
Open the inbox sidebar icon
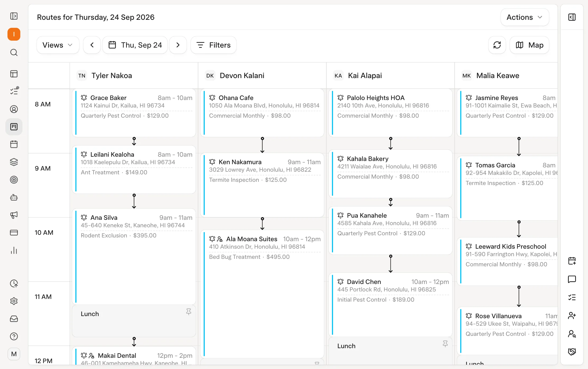coord(14,319)
